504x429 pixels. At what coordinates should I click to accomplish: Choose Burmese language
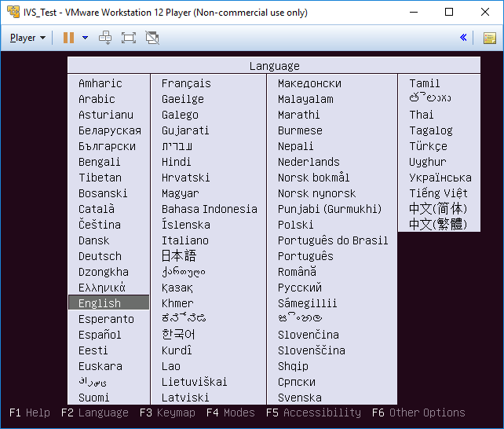point(300,130)
